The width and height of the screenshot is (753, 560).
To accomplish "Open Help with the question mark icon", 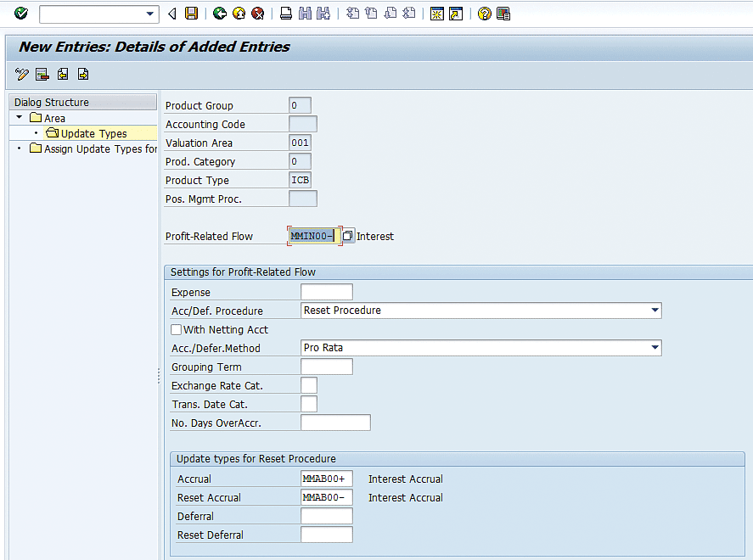I will pos(485,14).
